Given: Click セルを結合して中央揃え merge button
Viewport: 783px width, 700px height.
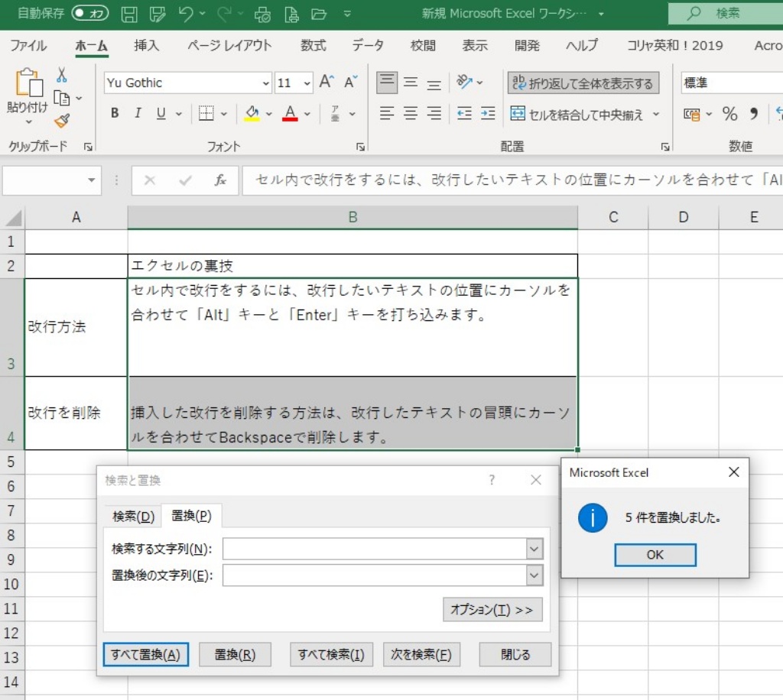Looking at the screenshot, I should coord(577,115).
